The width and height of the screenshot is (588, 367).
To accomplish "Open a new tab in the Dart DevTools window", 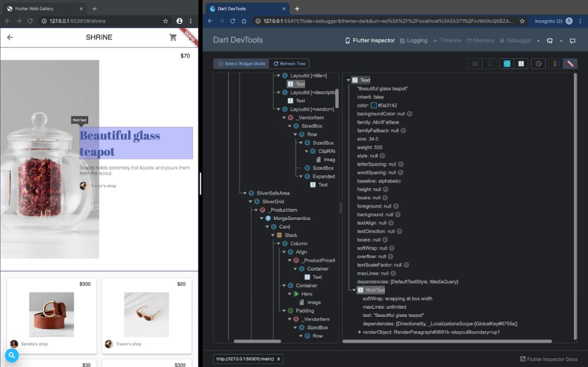I will 297,9.
